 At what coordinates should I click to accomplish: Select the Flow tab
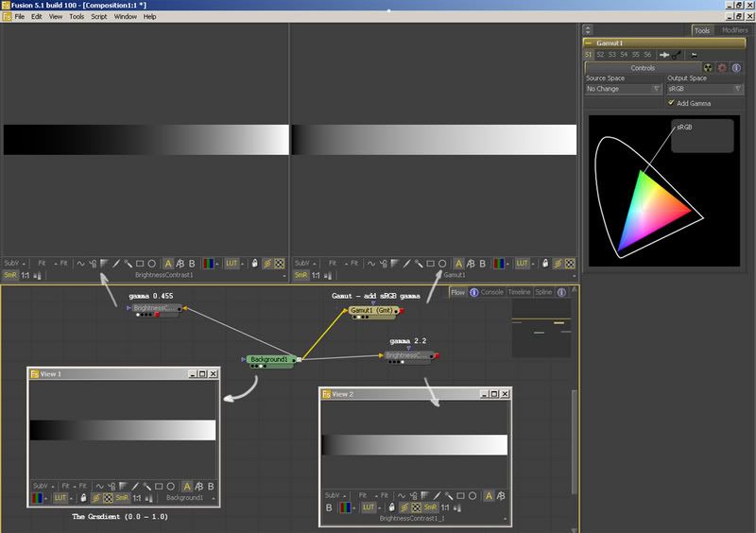[457, 292]
